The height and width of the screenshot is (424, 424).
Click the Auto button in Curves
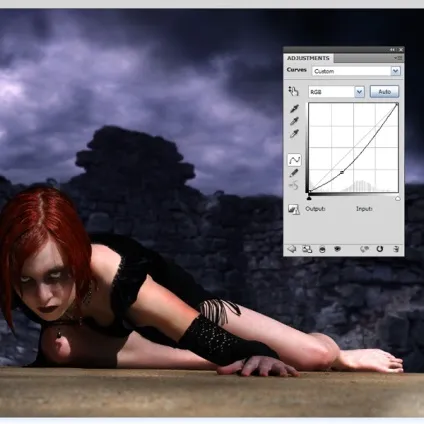click(384, 92)
